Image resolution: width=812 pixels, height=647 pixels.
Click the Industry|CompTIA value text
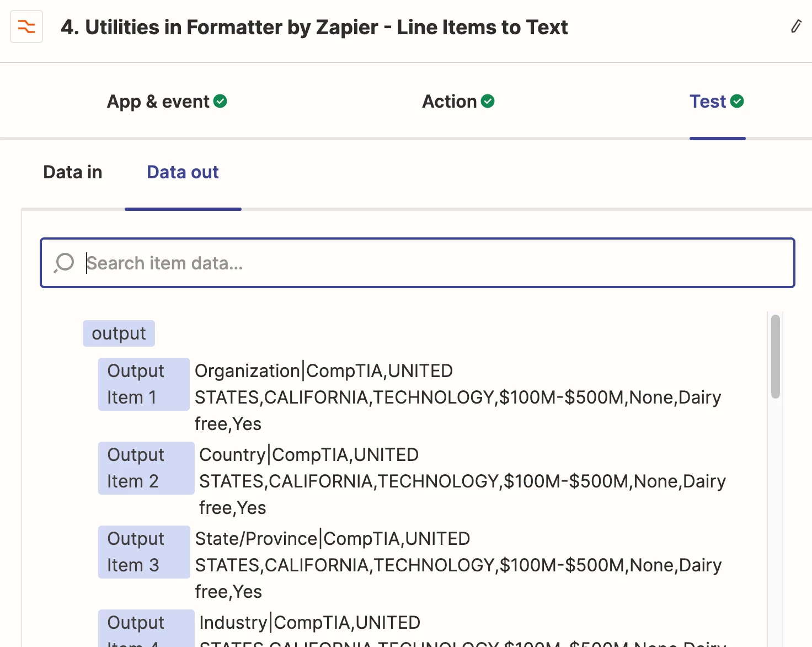coord(462,629)
